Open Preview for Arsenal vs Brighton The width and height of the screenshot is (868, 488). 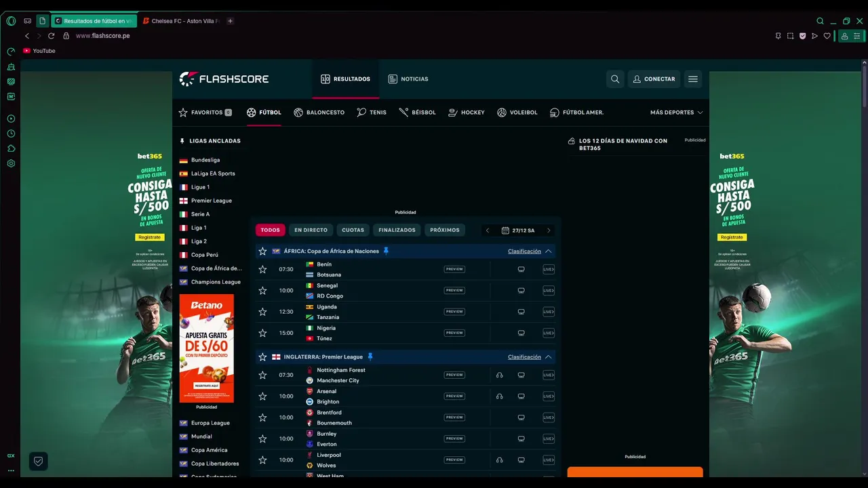(454, 396)
